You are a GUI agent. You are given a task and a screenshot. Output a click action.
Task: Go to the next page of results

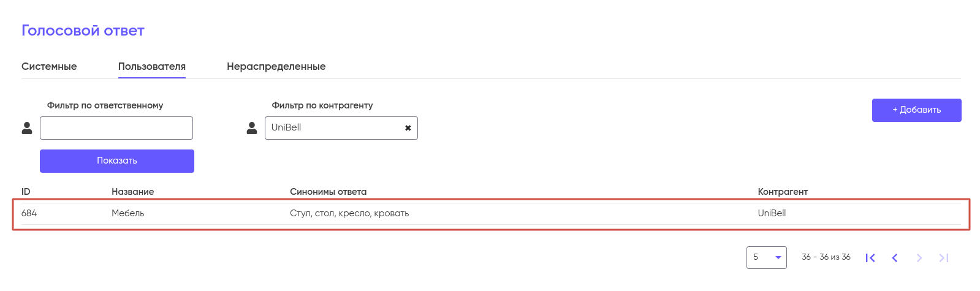click(x=919, y=258)
